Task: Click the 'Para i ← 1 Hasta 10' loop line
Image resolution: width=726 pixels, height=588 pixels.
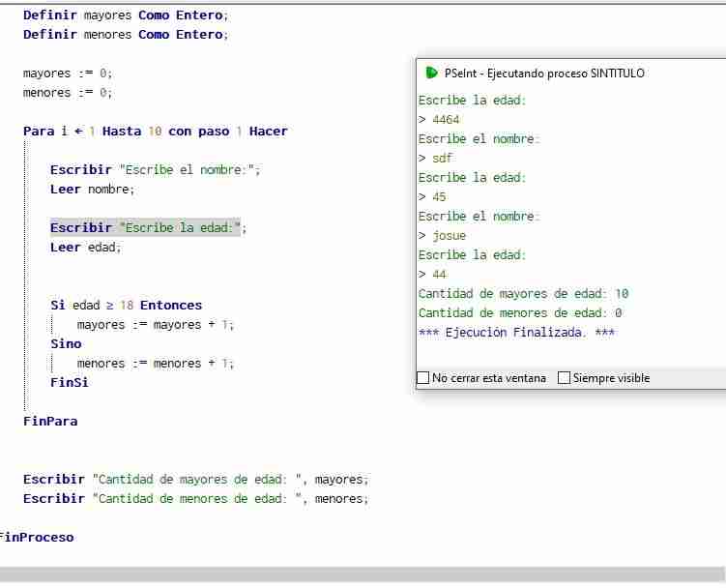Action: (156, 132)
